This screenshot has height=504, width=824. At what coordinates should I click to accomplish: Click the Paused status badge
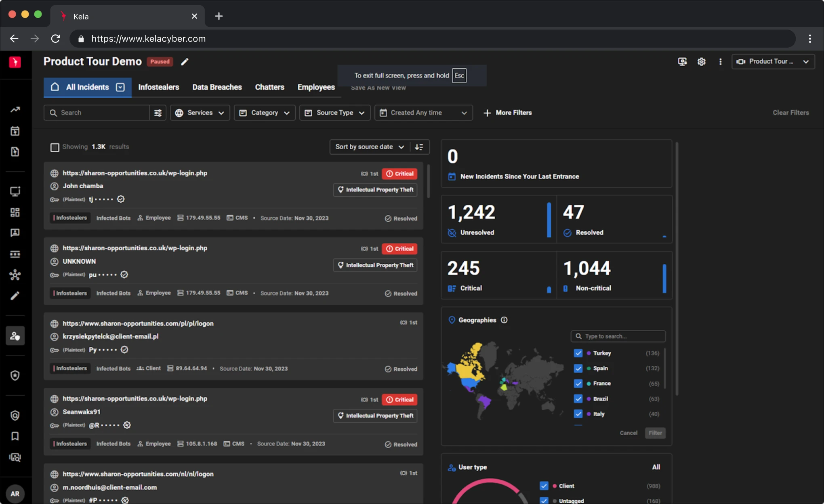160,61
